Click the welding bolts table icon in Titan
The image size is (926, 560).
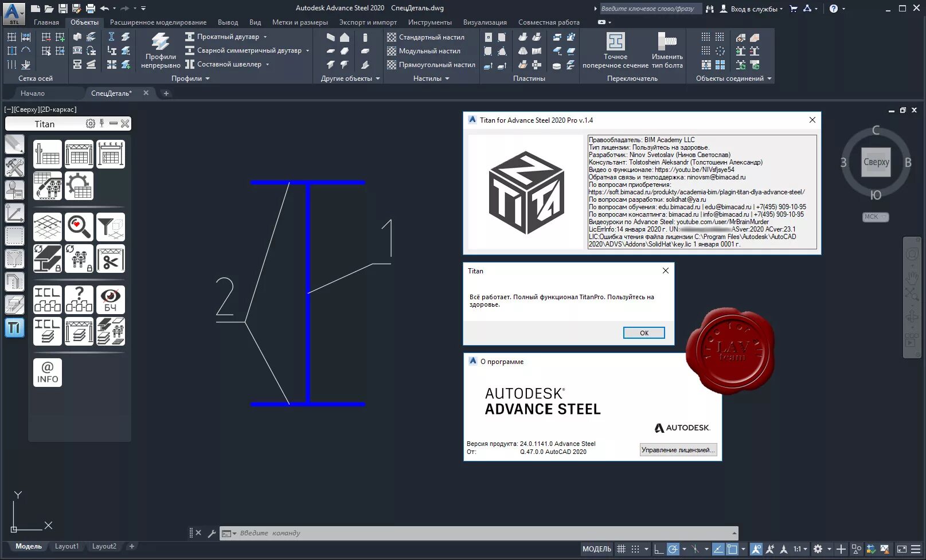click(48, 186)
